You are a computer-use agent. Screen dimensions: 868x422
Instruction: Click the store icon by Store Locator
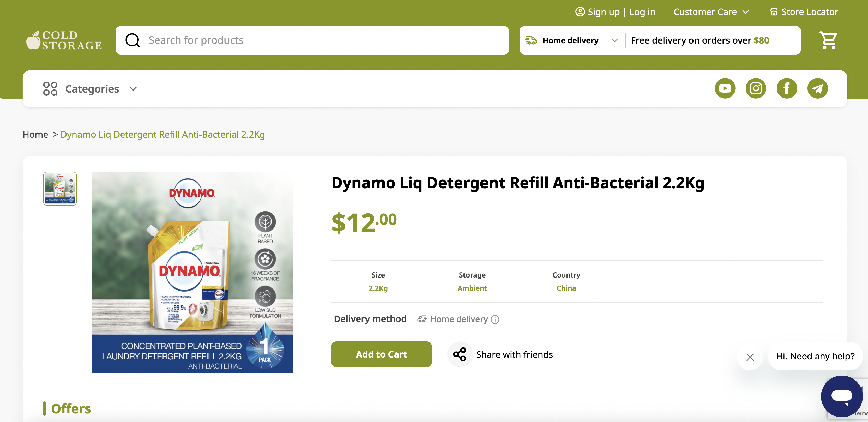click(774, 12)
